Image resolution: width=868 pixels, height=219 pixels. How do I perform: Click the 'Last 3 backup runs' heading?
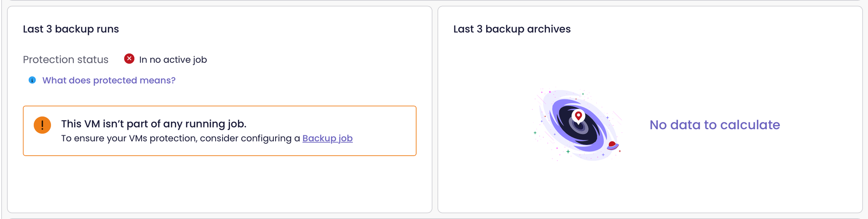(71, 29)
